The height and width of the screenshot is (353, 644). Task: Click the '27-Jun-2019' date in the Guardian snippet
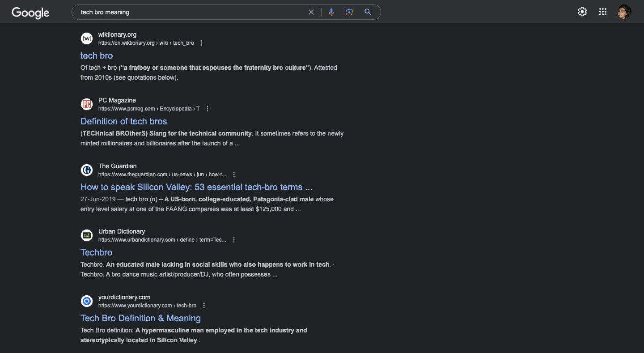[x=99, y=199]
